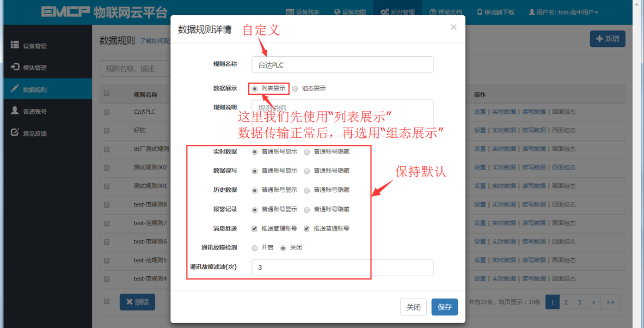
Task: Check the row checkbox for 测试规则002
Action: click(x=107, y=167)
